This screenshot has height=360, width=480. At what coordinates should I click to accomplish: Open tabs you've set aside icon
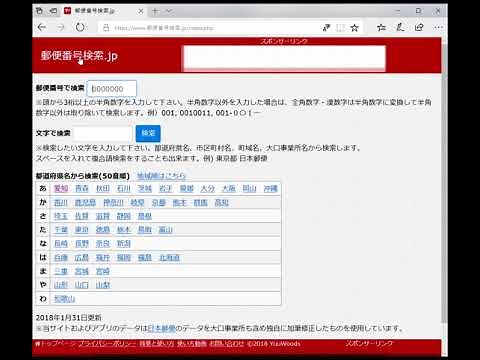[x=39, y=11]
